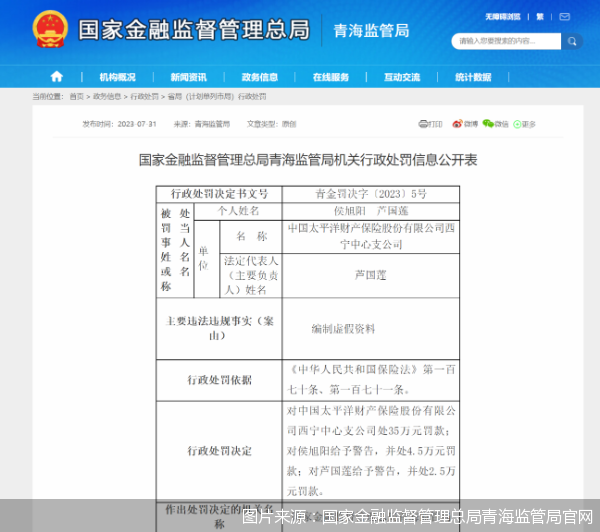
Task: Click cell 行政处罚依据
Action: [219, 380]
